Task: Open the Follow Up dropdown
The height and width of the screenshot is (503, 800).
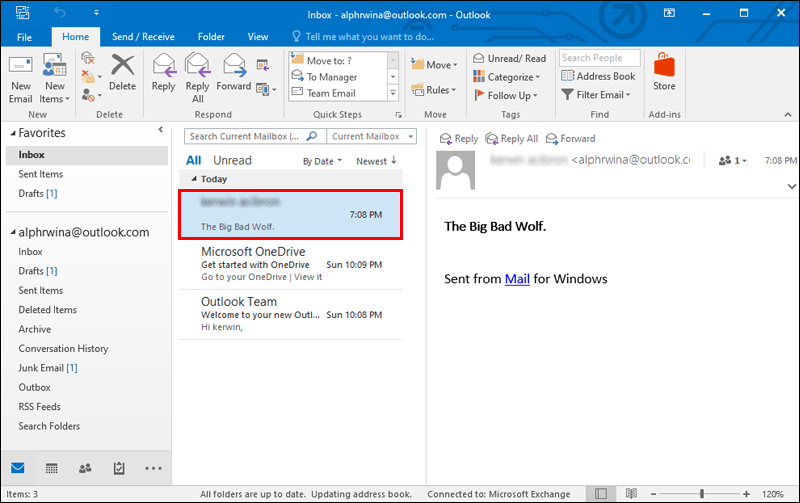Action: point(506,95)
